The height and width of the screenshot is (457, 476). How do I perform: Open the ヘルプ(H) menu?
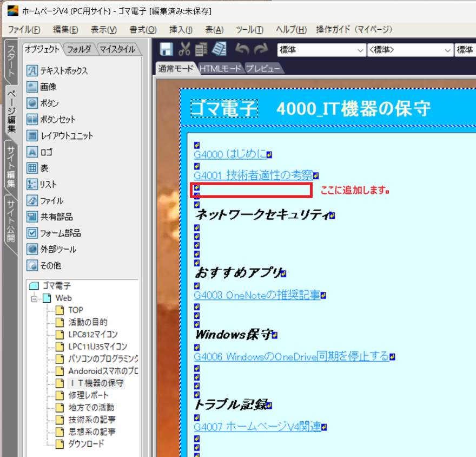[x=291, y=29]
